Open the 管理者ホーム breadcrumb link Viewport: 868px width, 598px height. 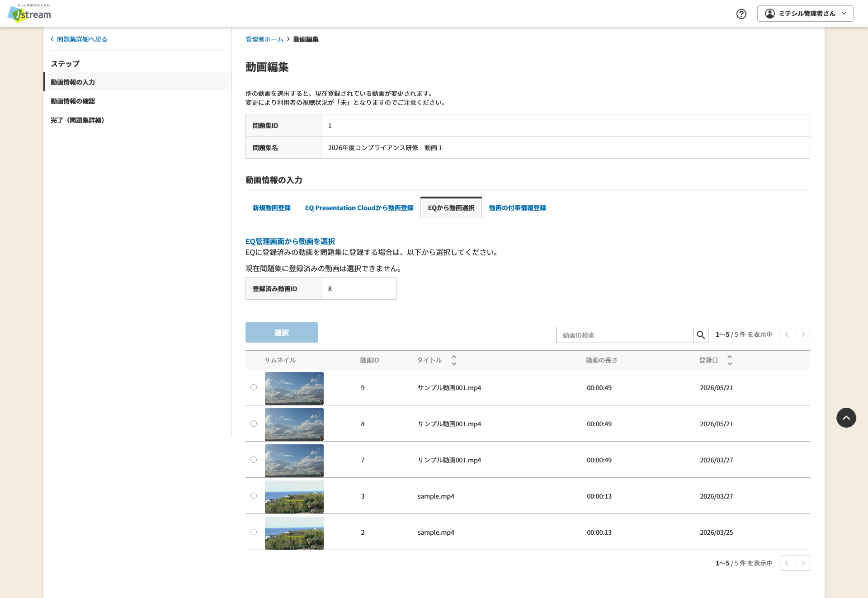tap(264, 39)
